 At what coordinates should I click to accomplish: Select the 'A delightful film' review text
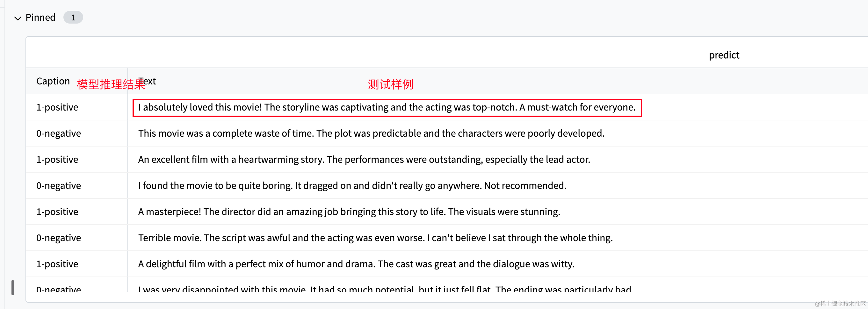coord(356,263)
